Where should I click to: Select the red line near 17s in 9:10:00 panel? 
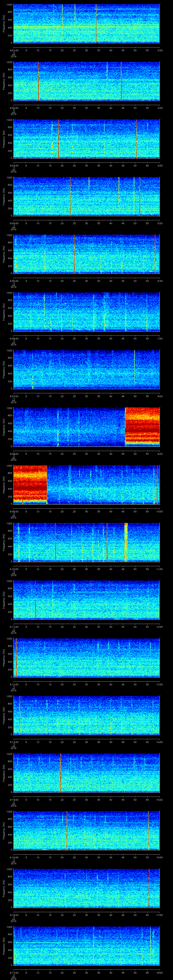tap(56, 543)
